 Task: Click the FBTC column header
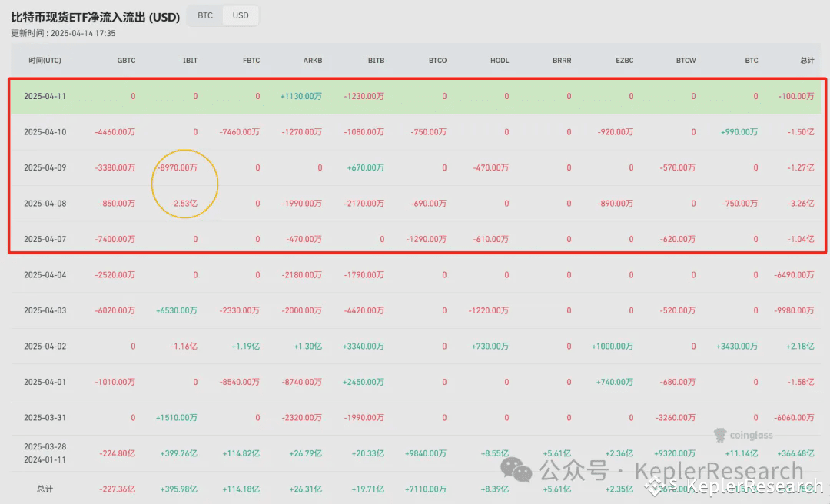[251, 61]
